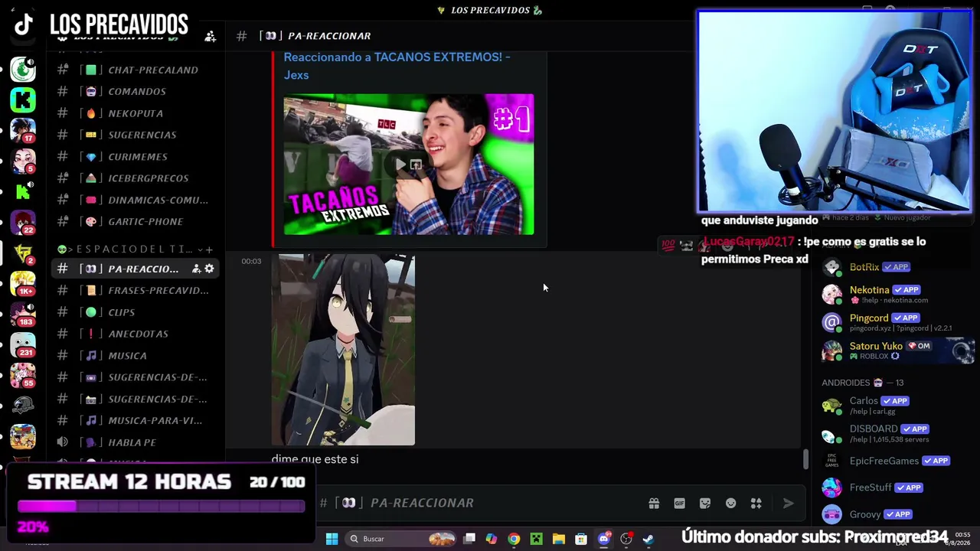
Task: Open Windows Start menu
Action: click(332, 539)
